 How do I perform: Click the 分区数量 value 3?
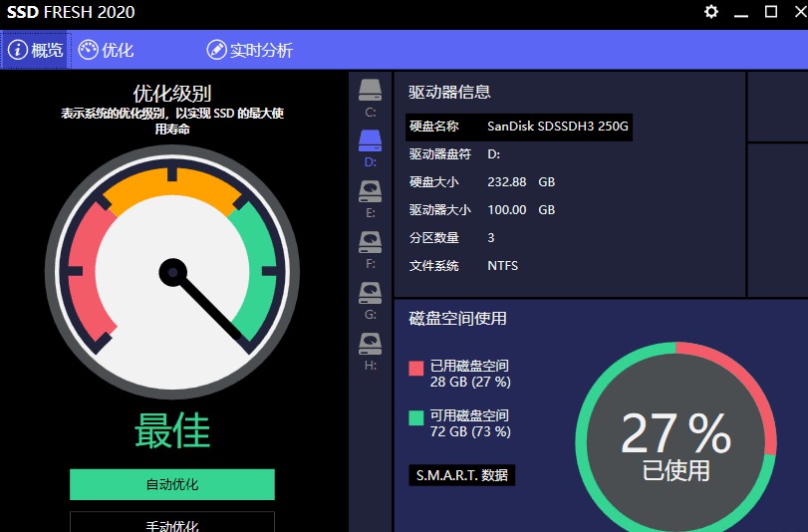[x=490, y=238]
